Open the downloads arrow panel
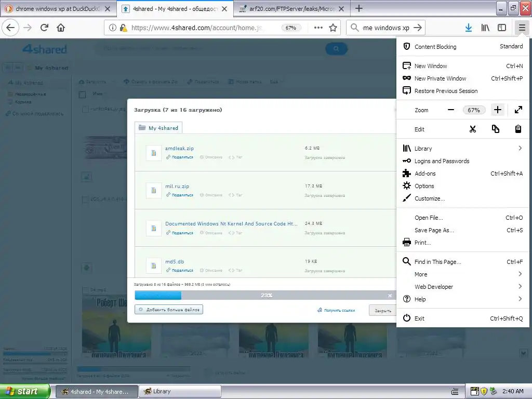532x399 pixels. [469, 28]
